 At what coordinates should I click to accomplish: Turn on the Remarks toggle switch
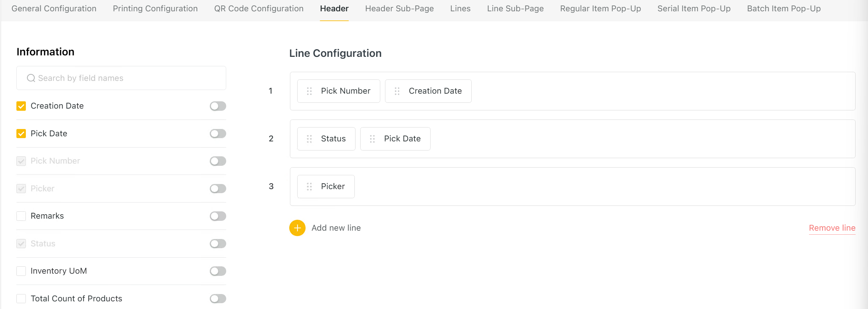(x=218, y=216)
